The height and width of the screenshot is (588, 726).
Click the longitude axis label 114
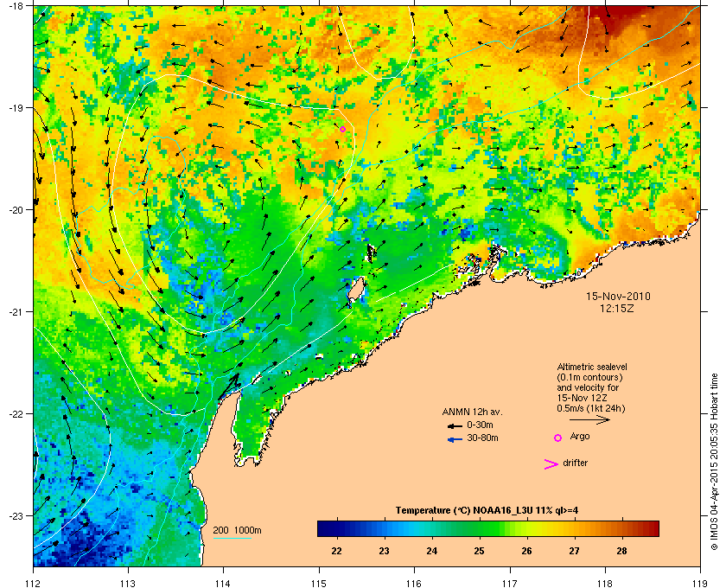[223, 583]
